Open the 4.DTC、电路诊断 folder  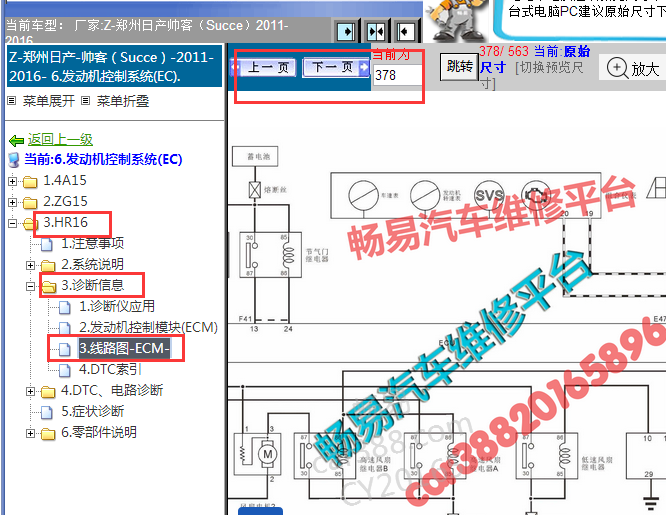click(112, 390)
